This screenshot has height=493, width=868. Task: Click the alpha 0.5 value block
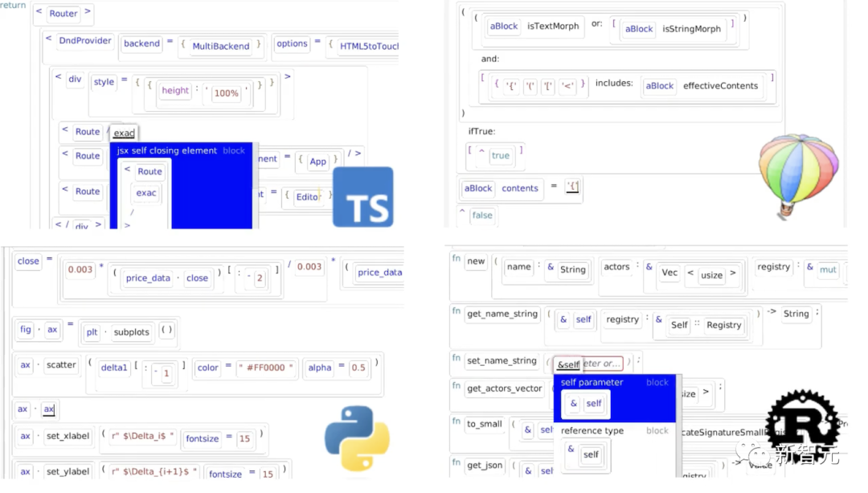358,368
